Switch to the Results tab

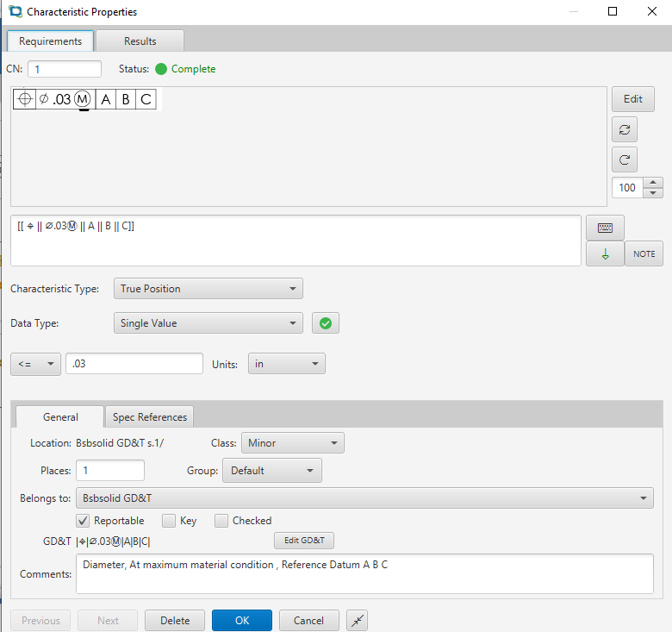[140, 41]
